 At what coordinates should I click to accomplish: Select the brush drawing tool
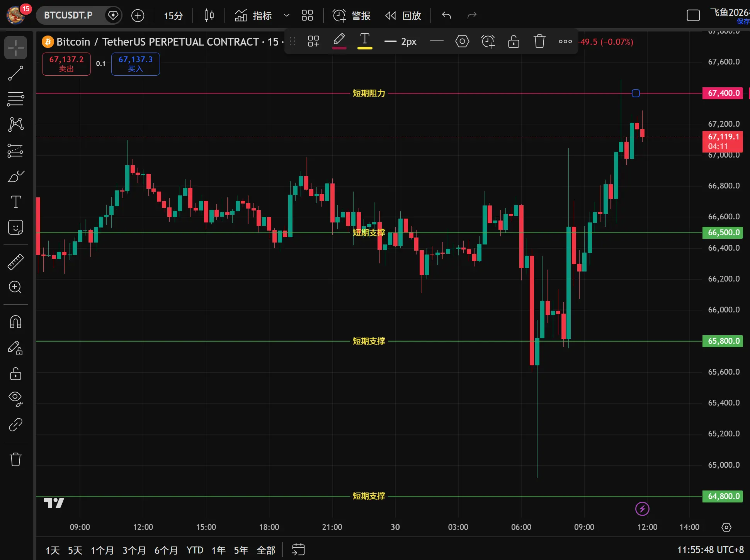click(15, 176)
